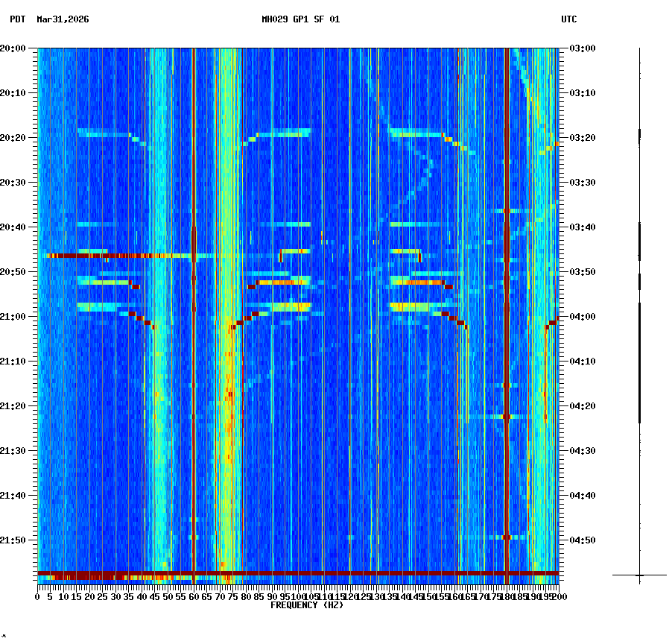Click the FREQUENCY (HZ) axis label
672x644 pixels.
coord(306,605)
